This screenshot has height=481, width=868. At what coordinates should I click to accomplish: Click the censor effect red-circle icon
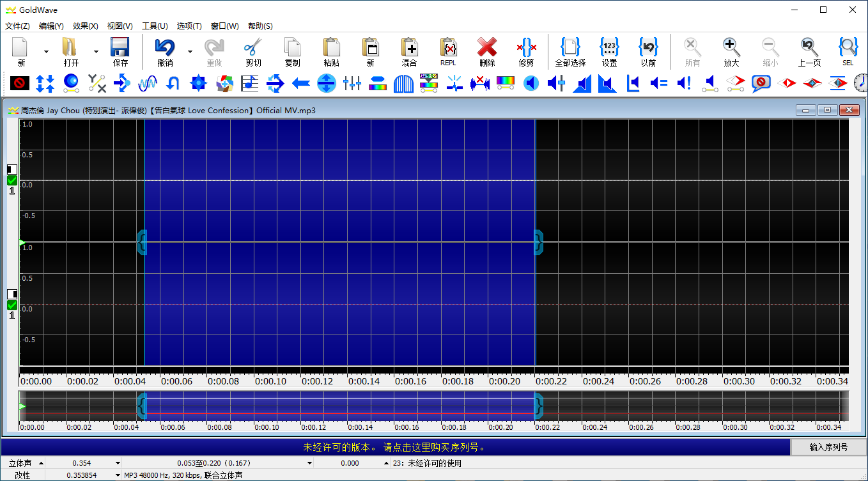(x=20, y=83)
